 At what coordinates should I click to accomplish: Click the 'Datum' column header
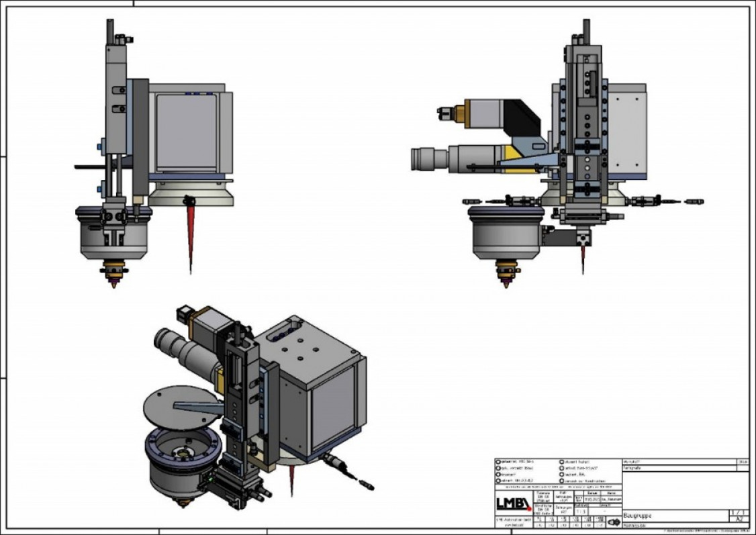[x=592, y=493]
